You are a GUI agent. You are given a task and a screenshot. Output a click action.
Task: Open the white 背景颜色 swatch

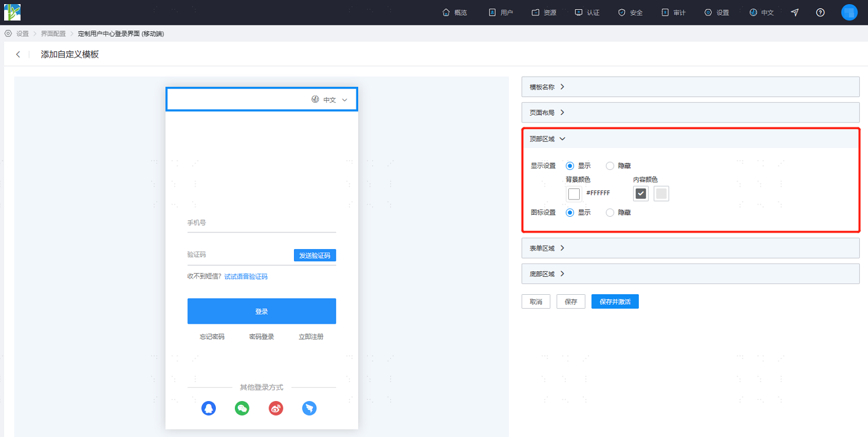[574, 194]
